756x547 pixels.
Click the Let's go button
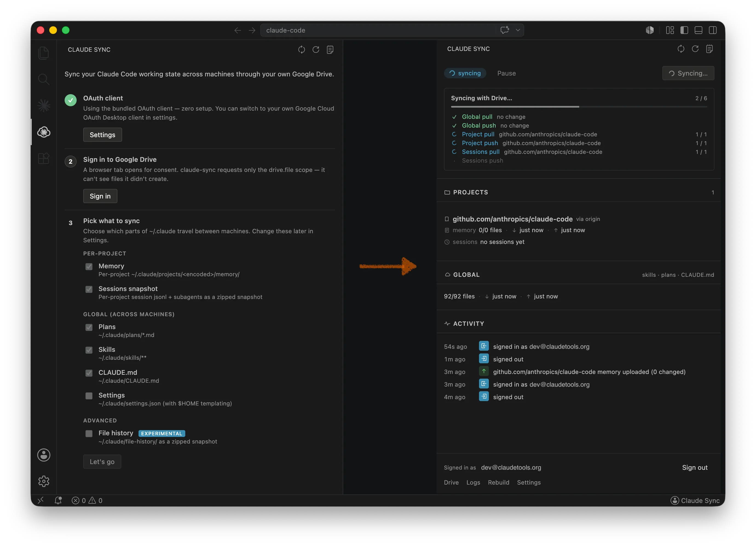(102, 462)
